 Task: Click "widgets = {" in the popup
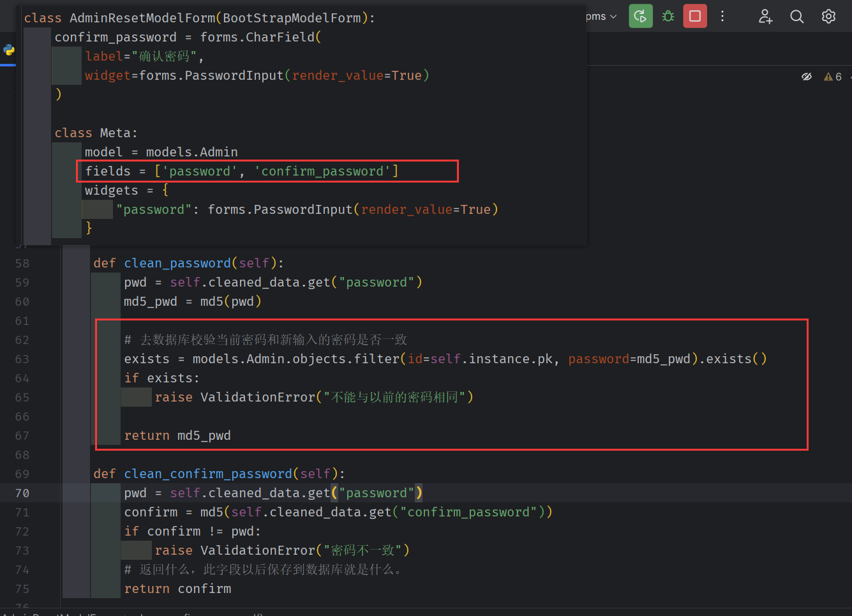point(127,190)
